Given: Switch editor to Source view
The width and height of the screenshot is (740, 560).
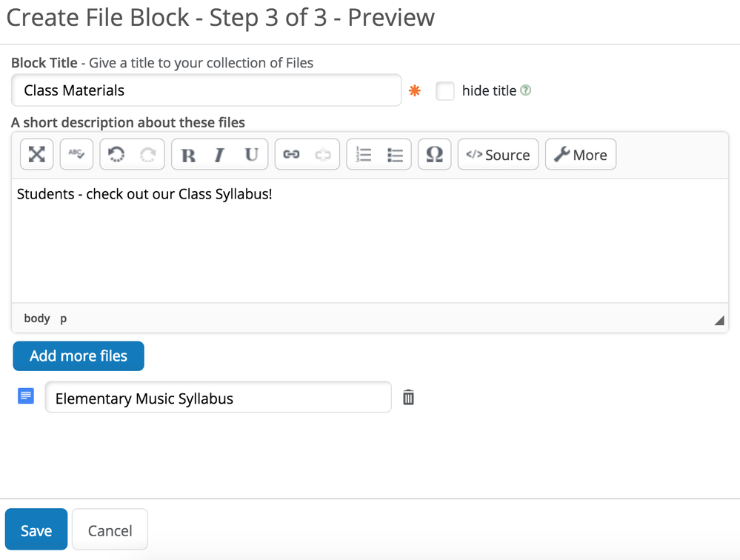Looking at the screenshot, I should point(498,155).
